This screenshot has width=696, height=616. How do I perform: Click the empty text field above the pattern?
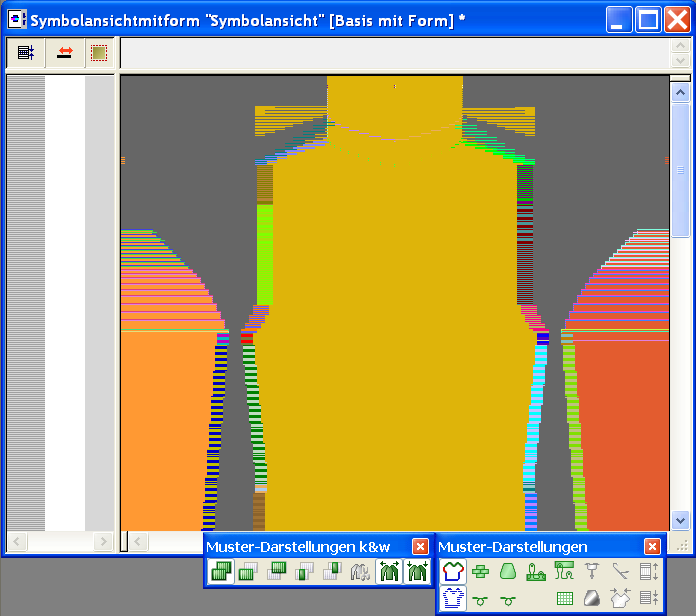[395, 53]
